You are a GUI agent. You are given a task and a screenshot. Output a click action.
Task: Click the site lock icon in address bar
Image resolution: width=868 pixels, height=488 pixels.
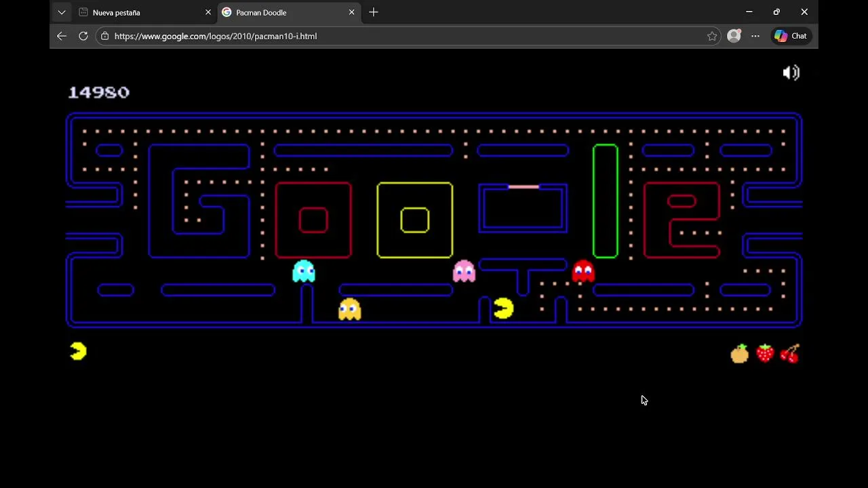tap(104, 36)
